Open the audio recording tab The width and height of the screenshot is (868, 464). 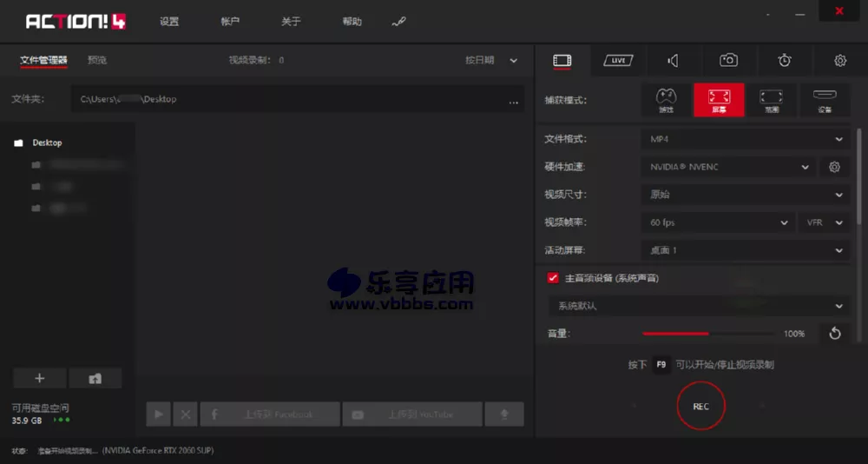tap(674, 61)
